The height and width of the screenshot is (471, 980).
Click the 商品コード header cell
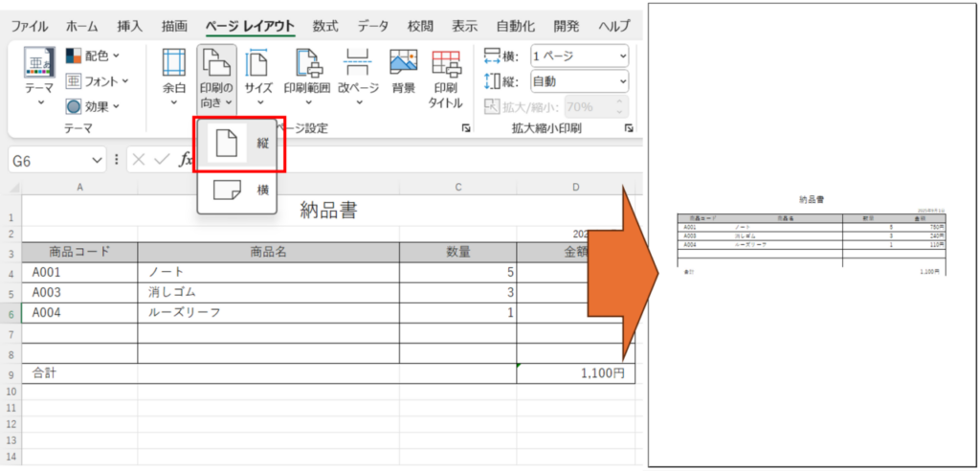(79, 252)
